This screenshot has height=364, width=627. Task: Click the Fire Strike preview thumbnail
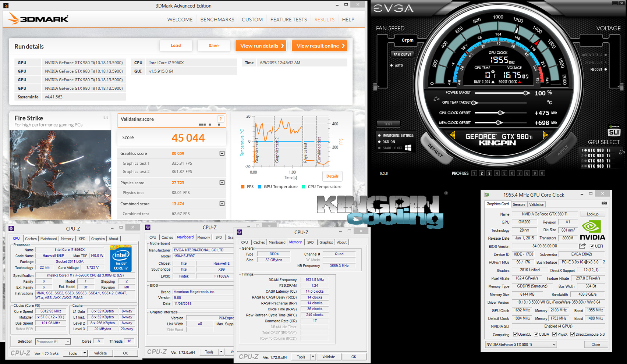click(60, 174)
